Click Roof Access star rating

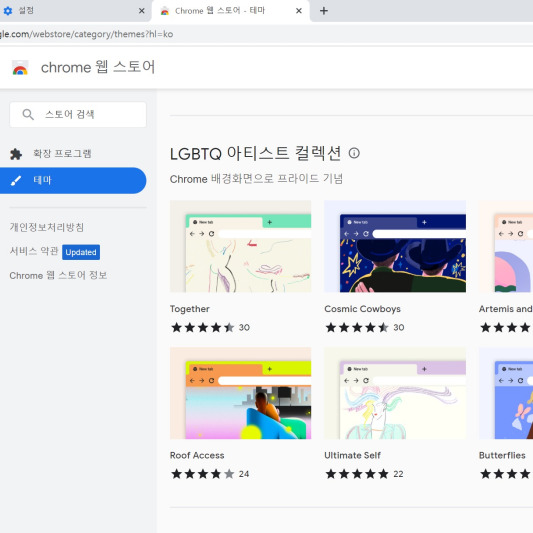point(203,474)
